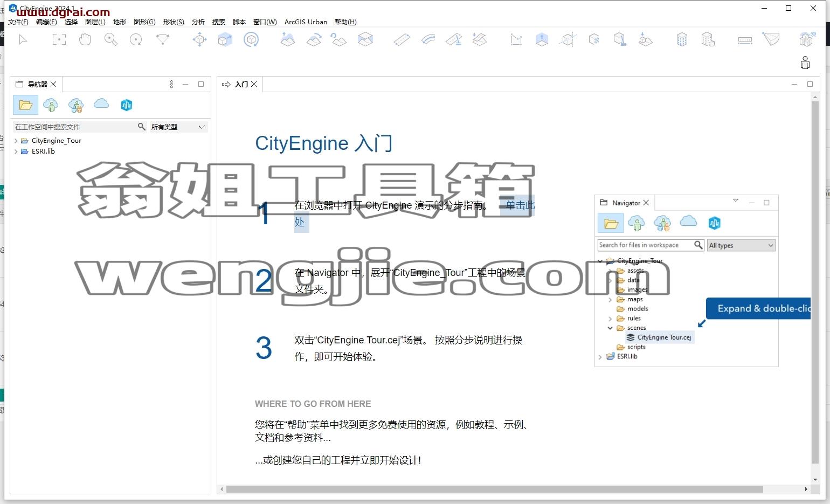
Task: Click the person icon below toolbar
Action: coord(805,63)
